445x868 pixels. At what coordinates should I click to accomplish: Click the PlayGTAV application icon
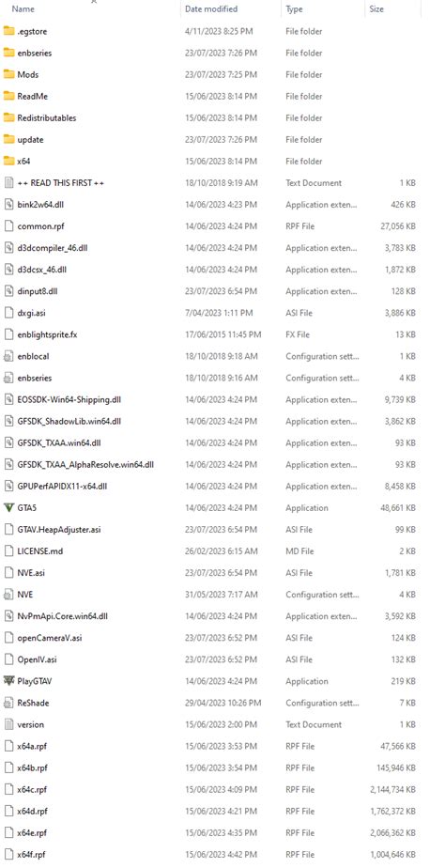tap(8, 681)
